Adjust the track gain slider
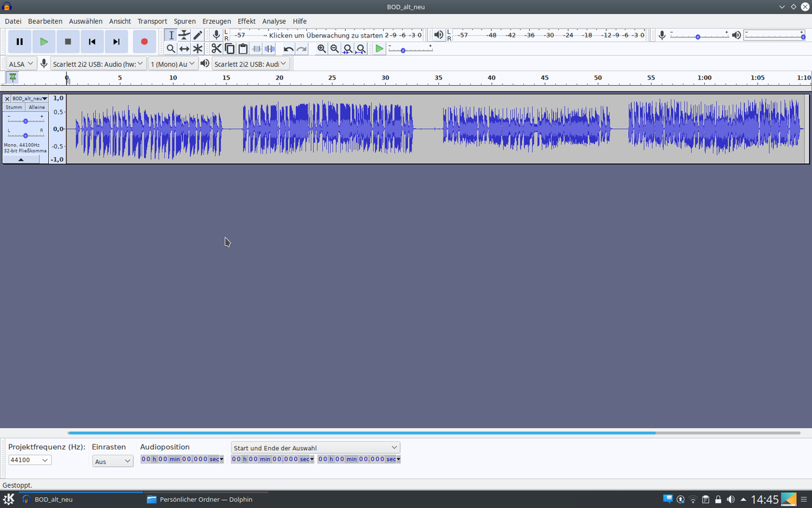The width and height of the screenshot is (812, 508). (25, 120)
